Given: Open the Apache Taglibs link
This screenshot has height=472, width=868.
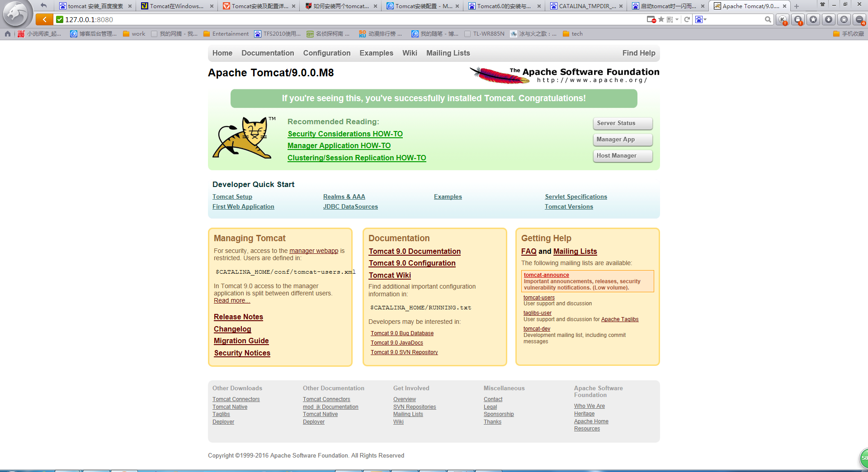Looking at the screenshot, I should click(x=619, y=319).
